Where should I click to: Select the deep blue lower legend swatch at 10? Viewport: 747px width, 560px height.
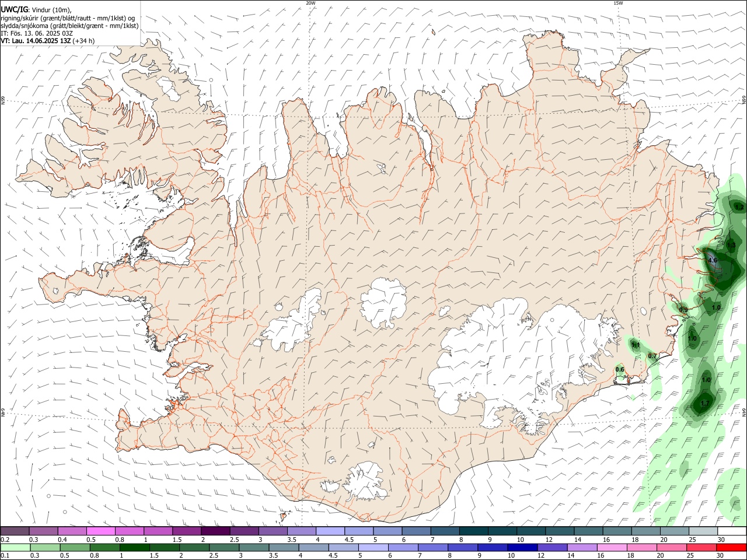click(x=522, y=547)
